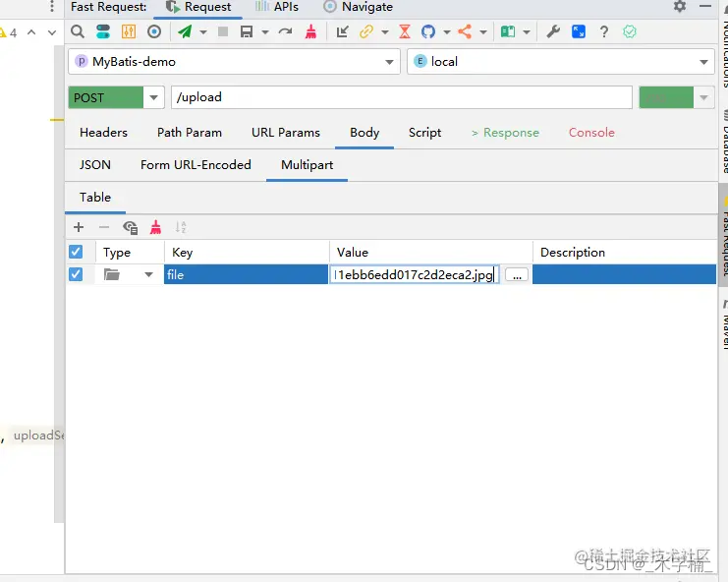Open the URL Params tab

pyautogui.click(x=286, y=133)
